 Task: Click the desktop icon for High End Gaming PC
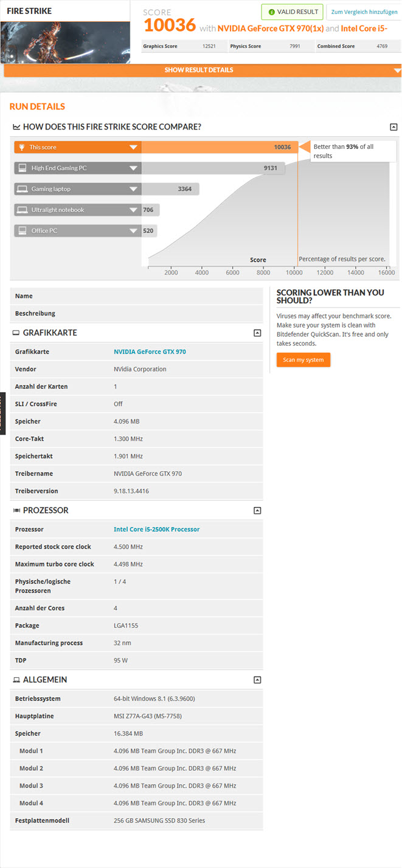[22, 168]
